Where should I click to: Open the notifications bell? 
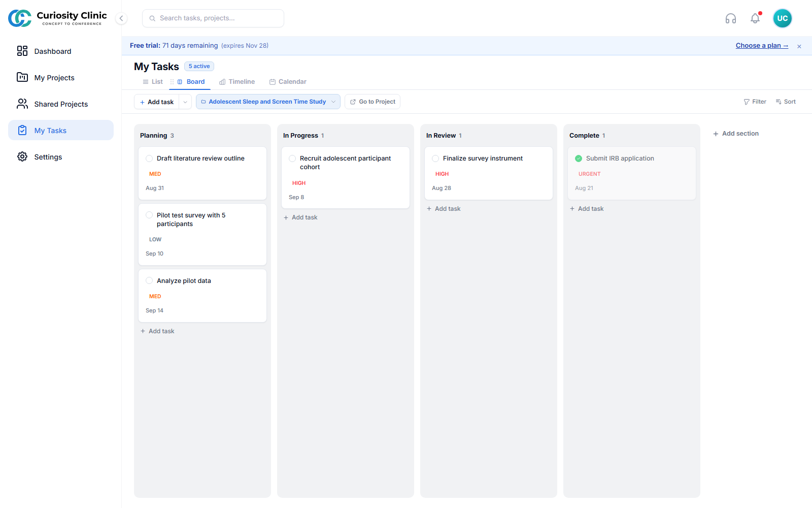point(755,18)
